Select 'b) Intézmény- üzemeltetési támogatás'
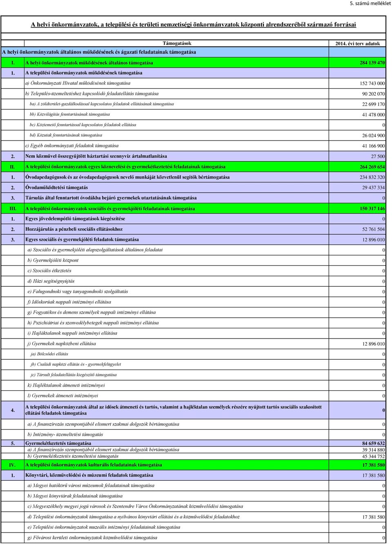Screen dimensions: 392x544 click(x=65, y=435)
